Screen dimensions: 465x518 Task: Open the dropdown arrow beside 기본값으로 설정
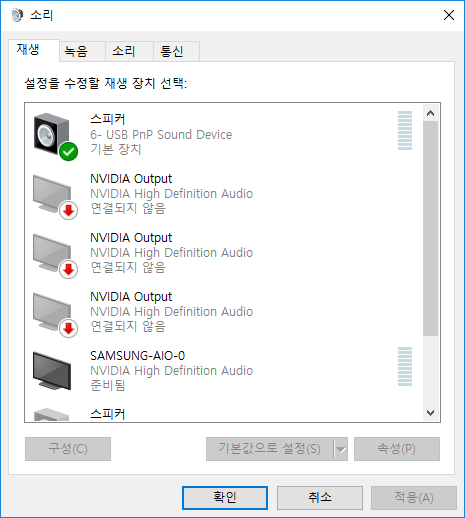tap(340, 449)
